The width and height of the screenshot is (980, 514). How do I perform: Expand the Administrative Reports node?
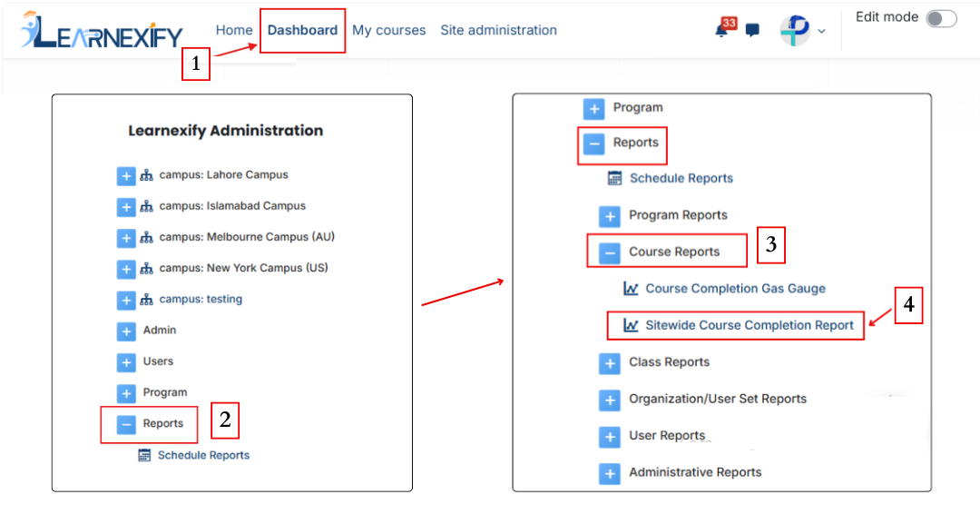click(610, 473)
